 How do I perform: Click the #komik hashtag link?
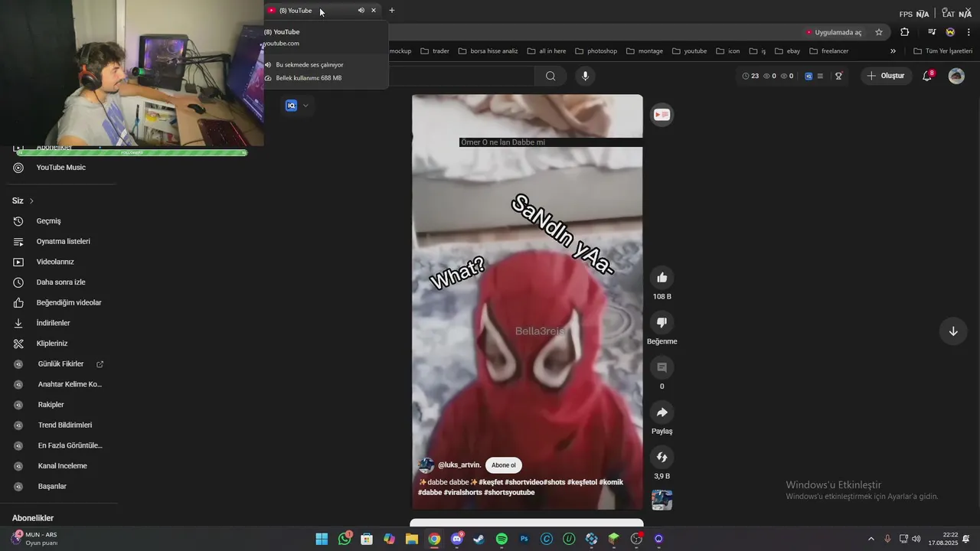coord(611,482)
